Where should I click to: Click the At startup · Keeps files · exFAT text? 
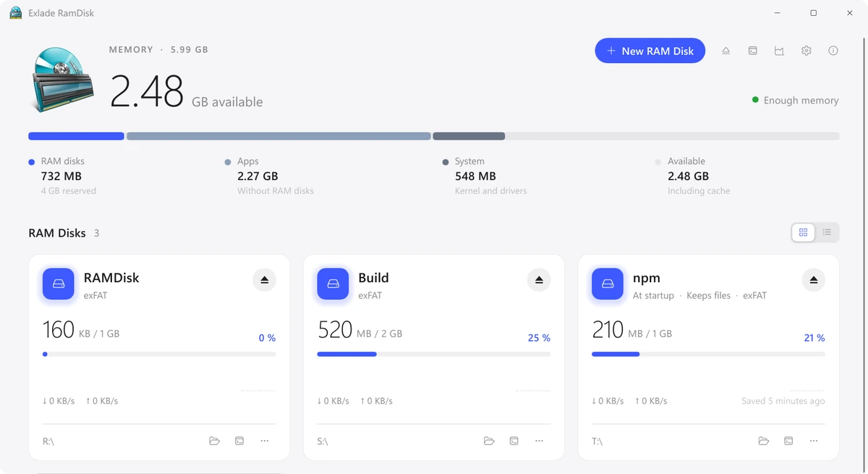(x=699, y=295)
